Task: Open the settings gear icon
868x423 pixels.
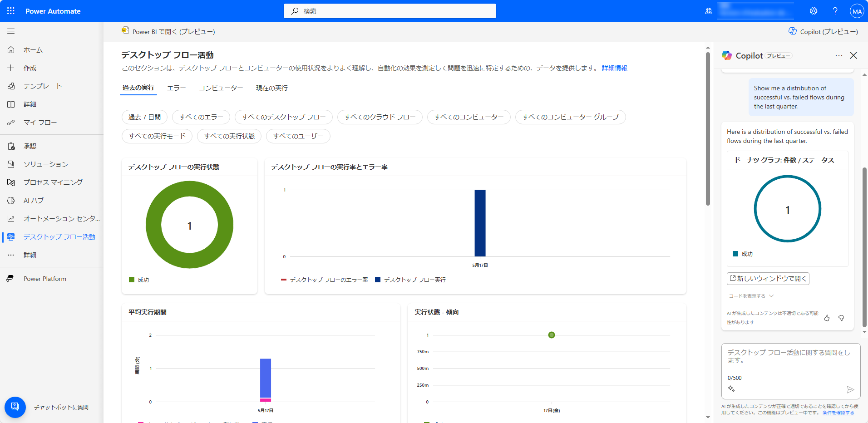Action: pos(814,11)
